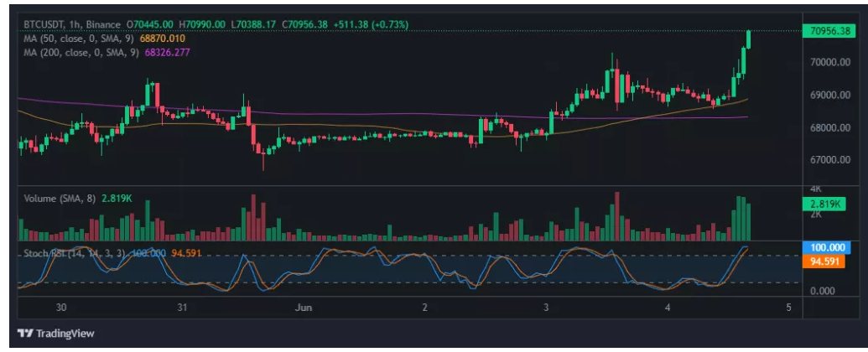Click the TradingView logo icon

pos(26,332)
